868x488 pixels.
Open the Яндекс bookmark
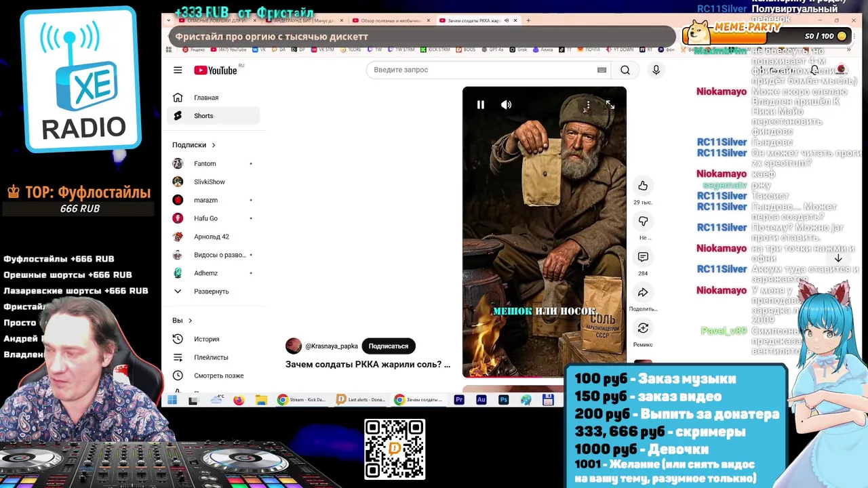(194, 49)
